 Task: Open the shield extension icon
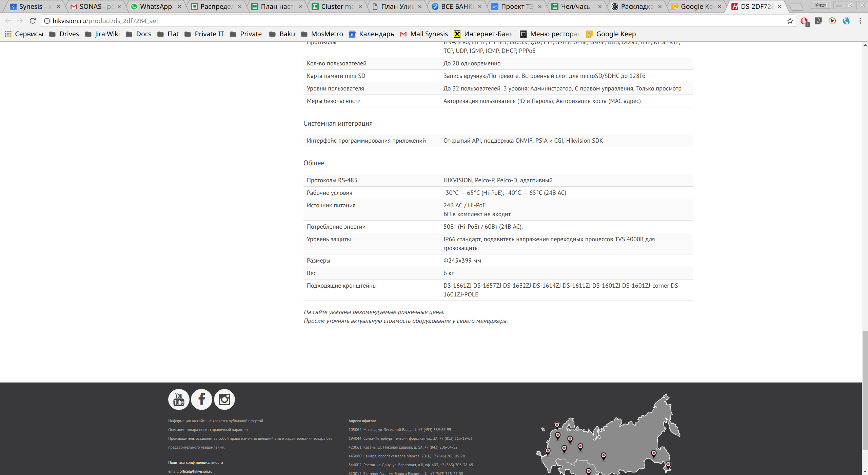818,21
